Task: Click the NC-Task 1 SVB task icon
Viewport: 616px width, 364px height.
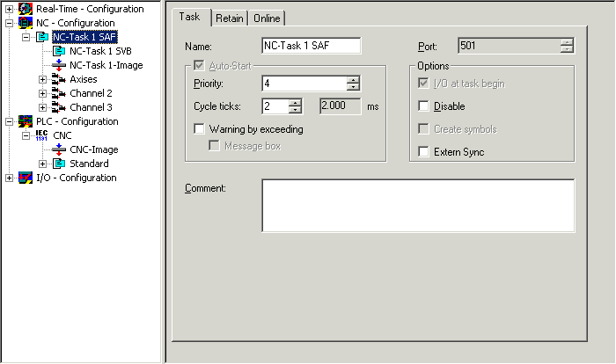Action: pos(59,51)
